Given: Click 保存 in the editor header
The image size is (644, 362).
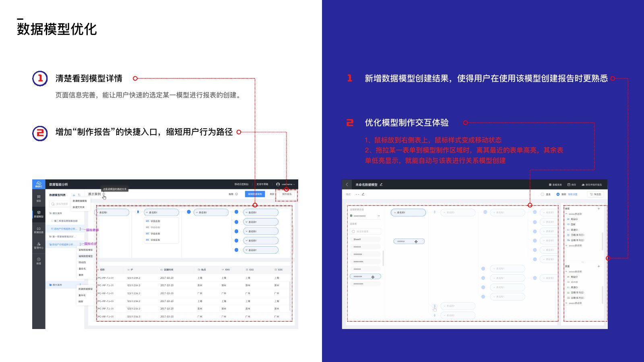Looking at the screenshot, I should [x=572, y=185].
